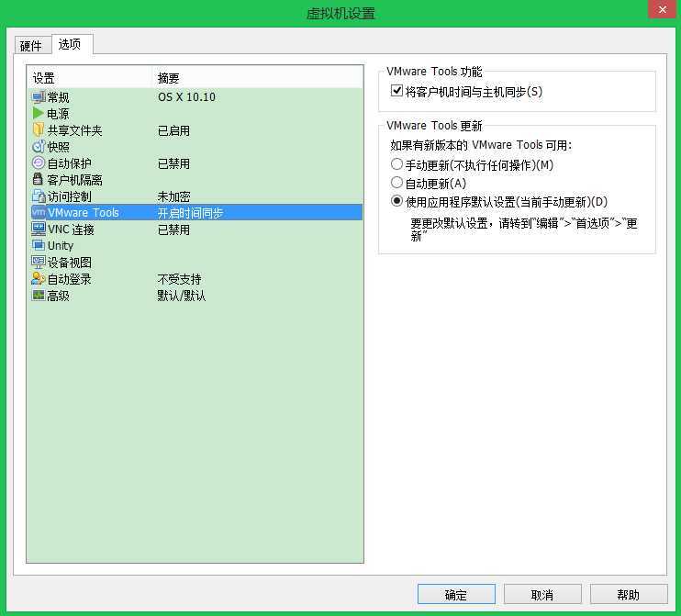Click the 自动保护 clock icon
Image resolution: width=681 pixels, height=616 pixels.
[x=39, y=162]
